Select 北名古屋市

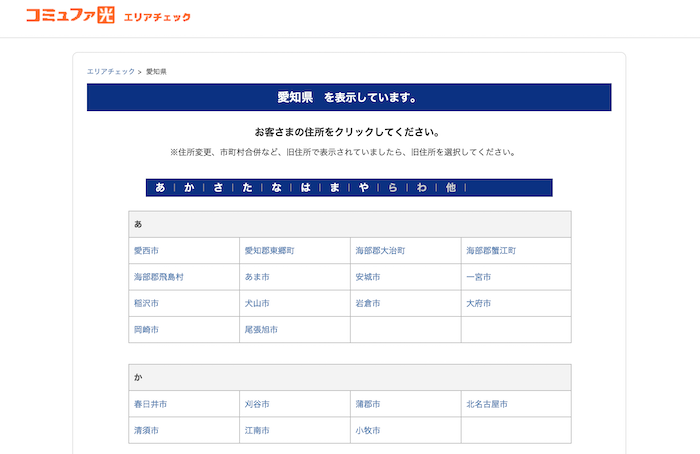pyautogui.click(x=487, y=404)
